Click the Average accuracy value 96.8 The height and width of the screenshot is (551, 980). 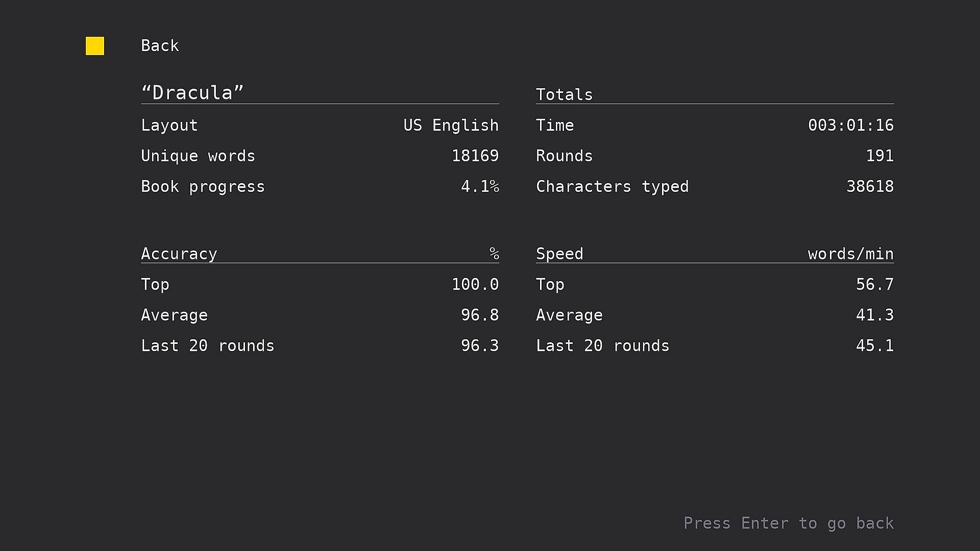[479, 315]
